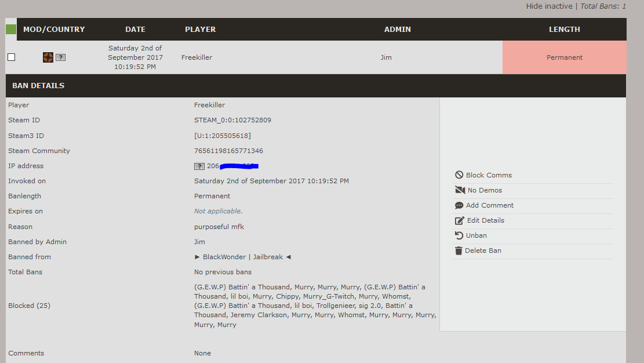Screen dimensions: 644x363
Task: Click the Reason label
Action: pyautogui.click(x=20, y=227)
